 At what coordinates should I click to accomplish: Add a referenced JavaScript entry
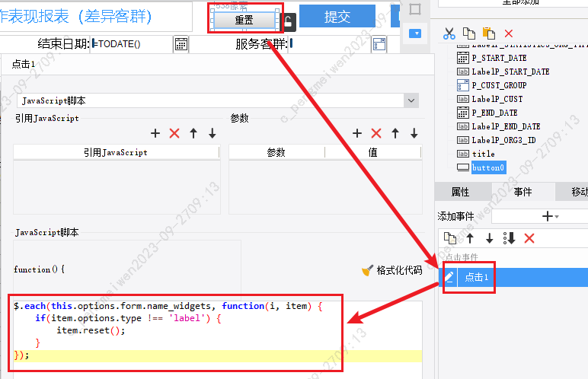click(x=155, y=133)
